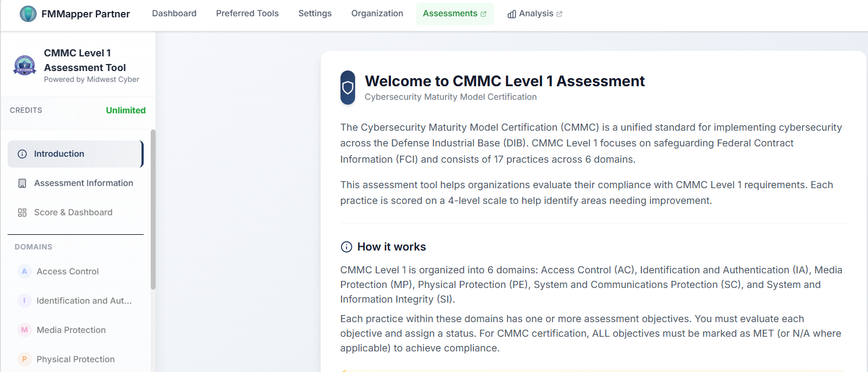This screenshot has width=868, height=372.
Task: Select the Assessment Information section
Action: pyautogui.click(x=83, y=183)
